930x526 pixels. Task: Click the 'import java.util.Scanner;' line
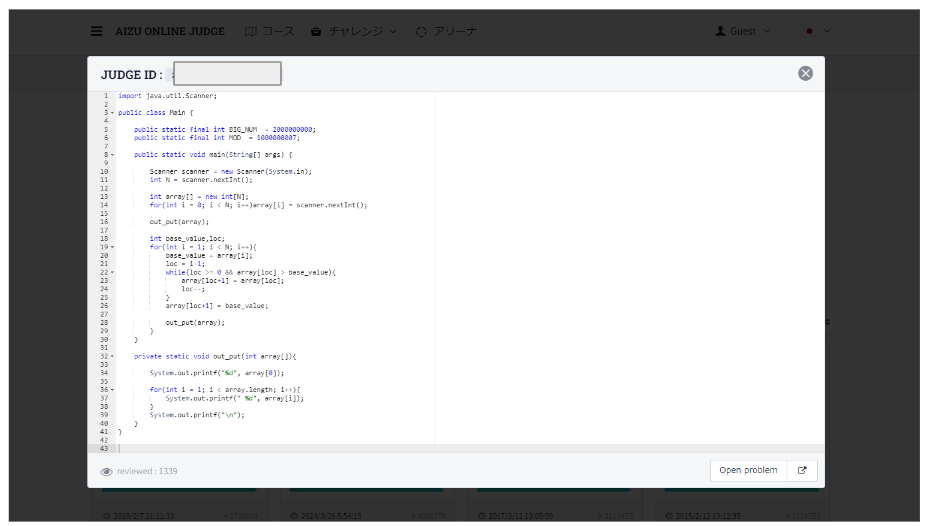[167, 95]
